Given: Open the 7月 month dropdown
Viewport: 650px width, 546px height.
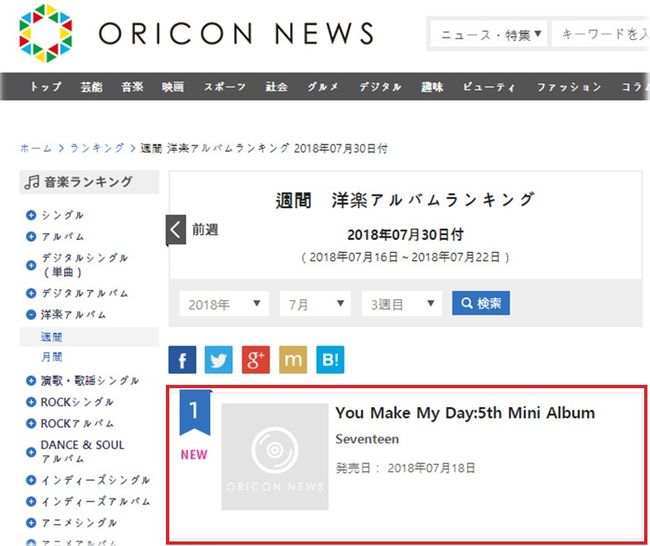Looking at the screenshot, I should (x=315, y=304).
